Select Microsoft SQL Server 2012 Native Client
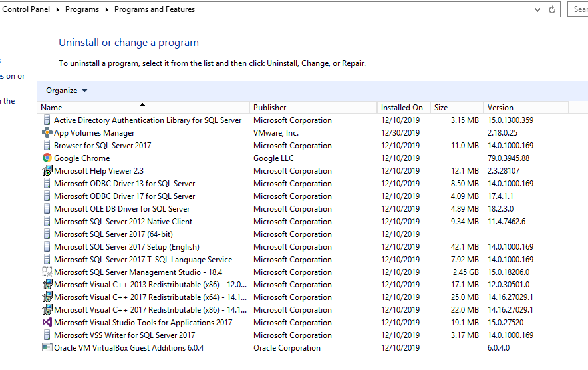 (x=123, y=222)
